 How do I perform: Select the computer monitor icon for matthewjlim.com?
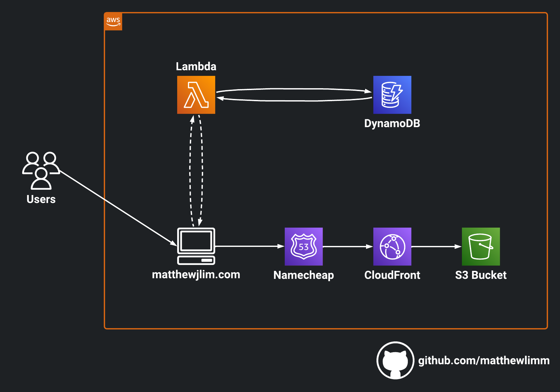pyautogui.click(x=196, y=246)
